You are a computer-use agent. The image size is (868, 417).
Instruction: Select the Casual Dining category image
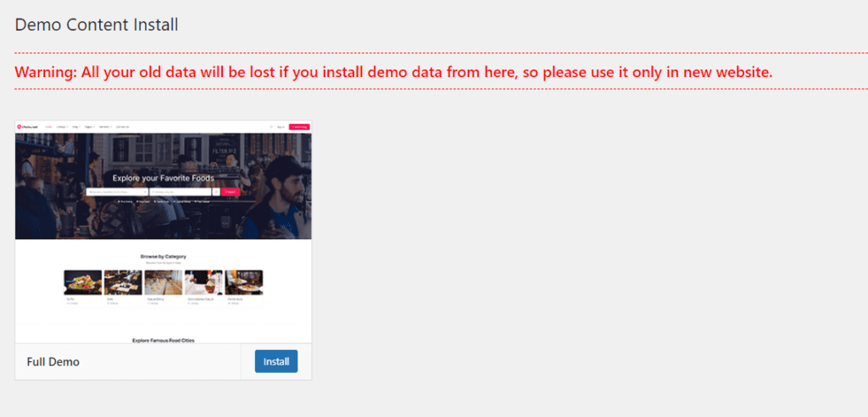coord(164,282)
